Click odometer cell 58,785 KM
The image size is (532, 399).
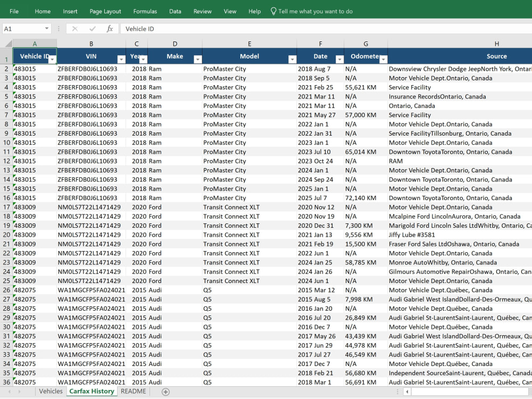click(x=366, y=262)
